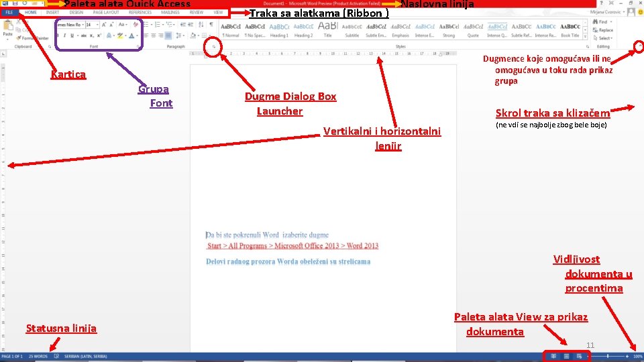Apply red font color A
The height and width of the screenshot is (362, 644).
(x=131, y=36)
